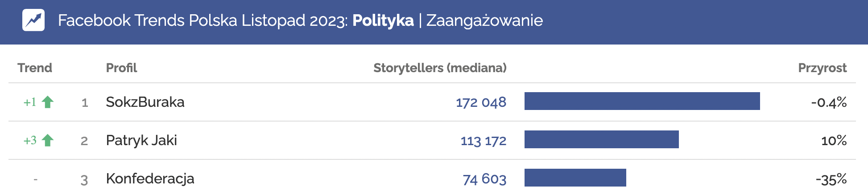Viewport: 868px width, 195px height.
Task: Click the trend chart logo icon
Action: [33, 20]
